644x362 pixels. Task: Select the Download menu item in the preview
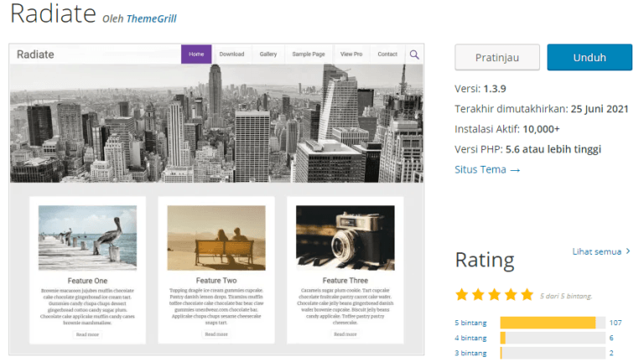coord(231,54)
